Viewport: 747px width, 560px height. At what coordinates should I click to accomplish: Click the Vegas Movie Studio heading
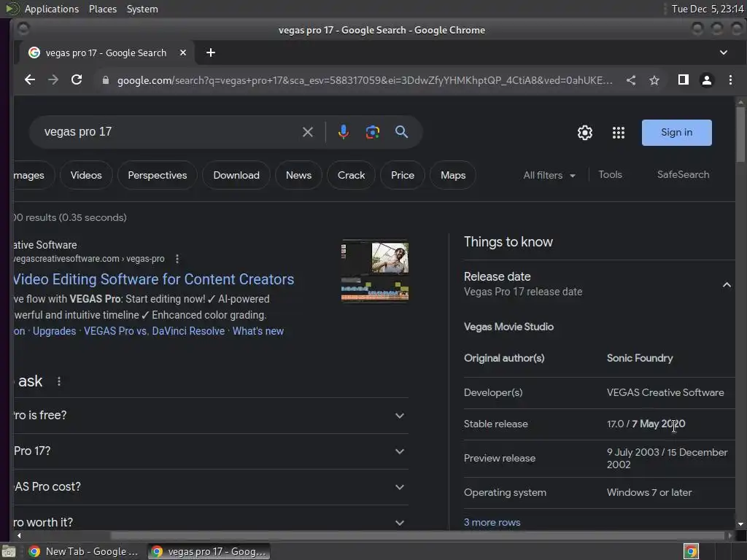point(508,327)
